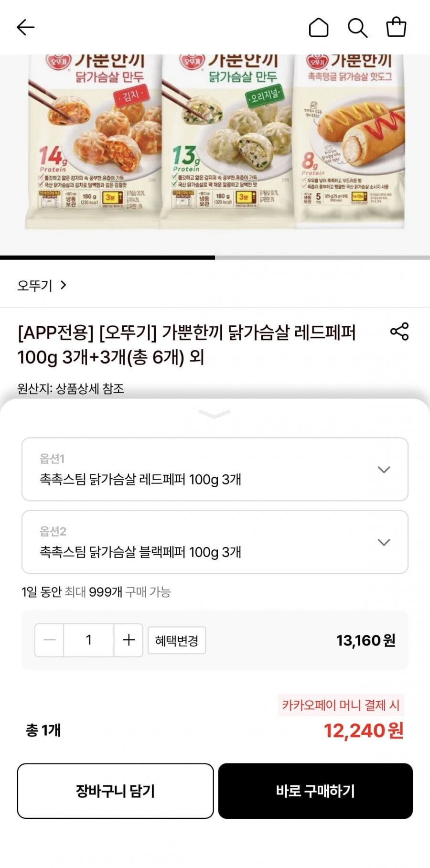The height and width of the screenshot is (868, 430).
Task: Increase quantity with plus button
Action: pyautogui.click(x=129, y=640)
